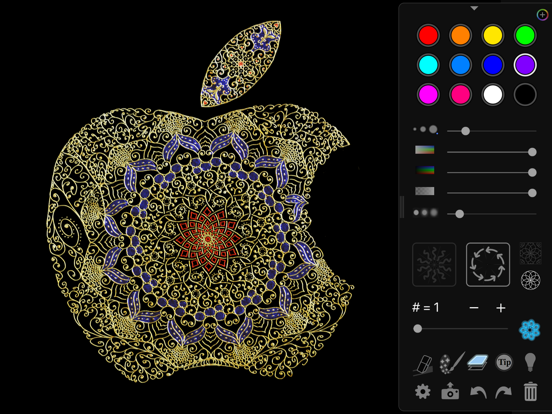Screen dimensions: 552x414
Task: Open settings gear icon
Action: [423, 391]
